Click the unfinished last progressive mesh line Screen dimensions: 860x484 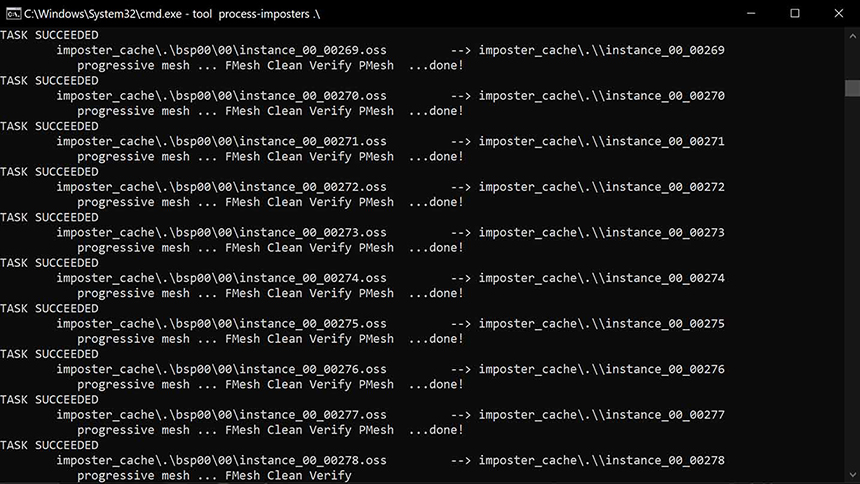tap(214, 476)
